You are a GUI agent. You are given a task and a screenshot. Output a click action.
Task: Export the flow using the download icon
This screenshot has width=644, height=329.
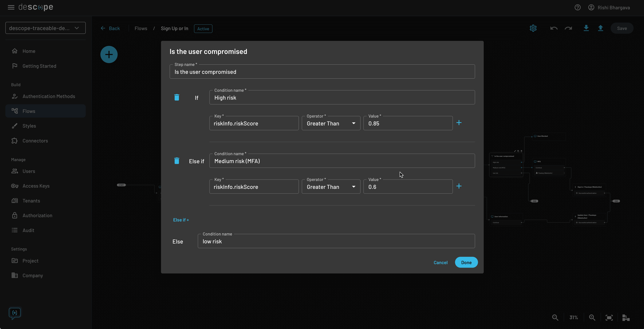point(586,28)
